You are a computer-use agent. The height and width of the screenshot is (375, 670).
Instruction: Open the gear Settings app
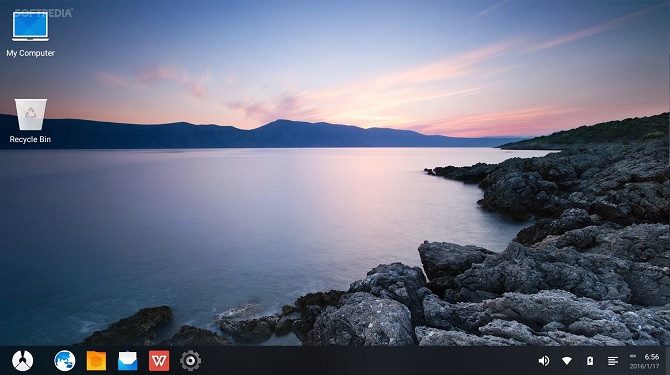click(191, 361)
